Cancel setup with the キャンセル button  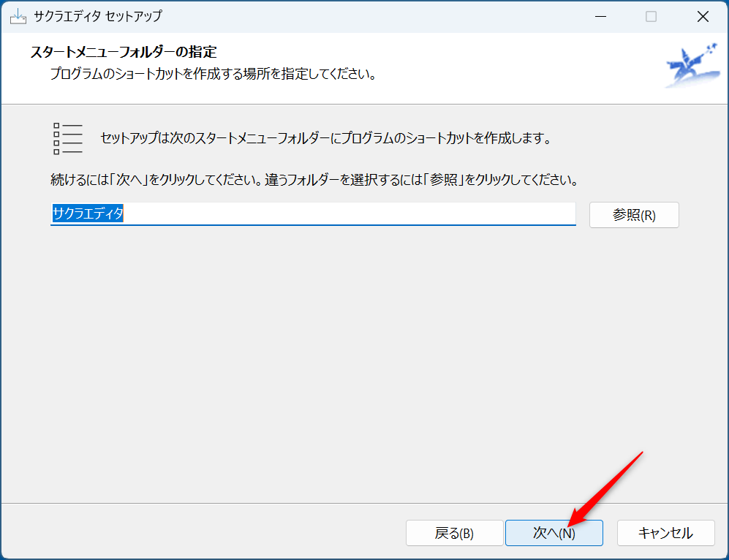pos(666,532)
